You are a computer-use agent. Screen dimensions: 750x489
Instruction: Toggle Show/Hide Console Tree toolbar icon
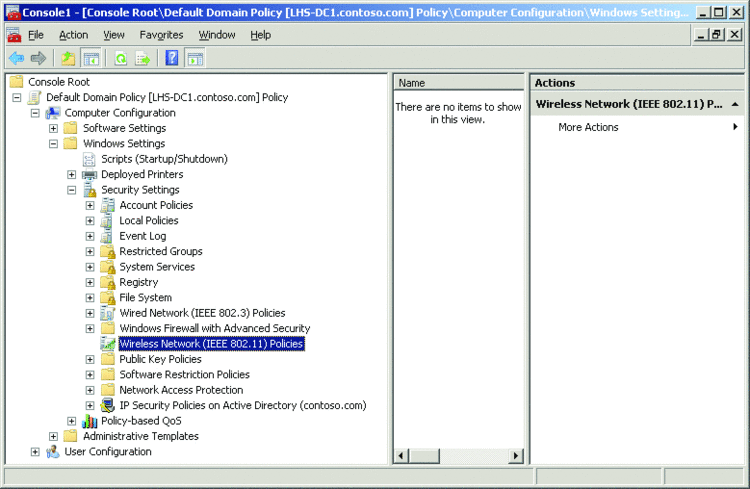point(91,58)
